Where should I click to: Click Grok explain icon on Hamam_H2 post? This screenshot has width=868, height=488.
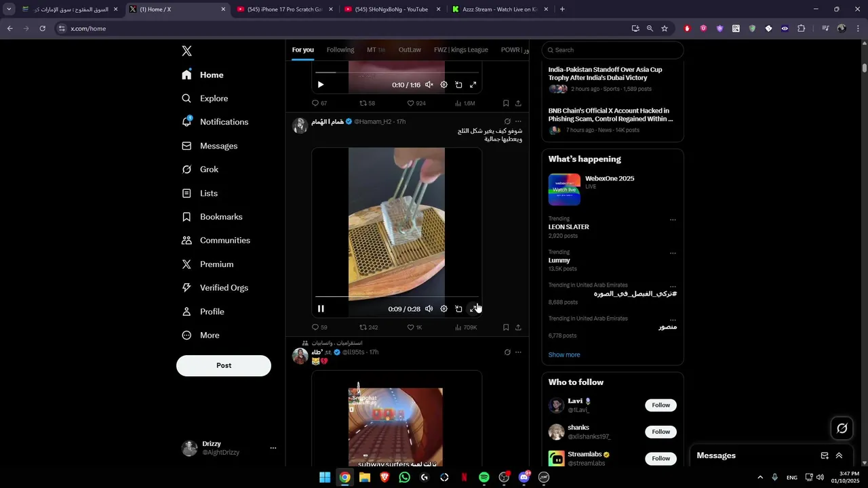[x=507, y=121]
